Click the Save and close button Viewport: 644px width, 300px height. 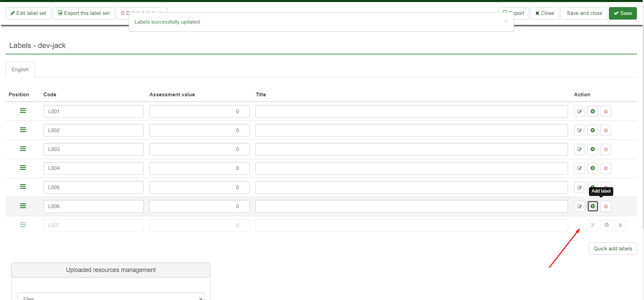click(x=584, y=13)
